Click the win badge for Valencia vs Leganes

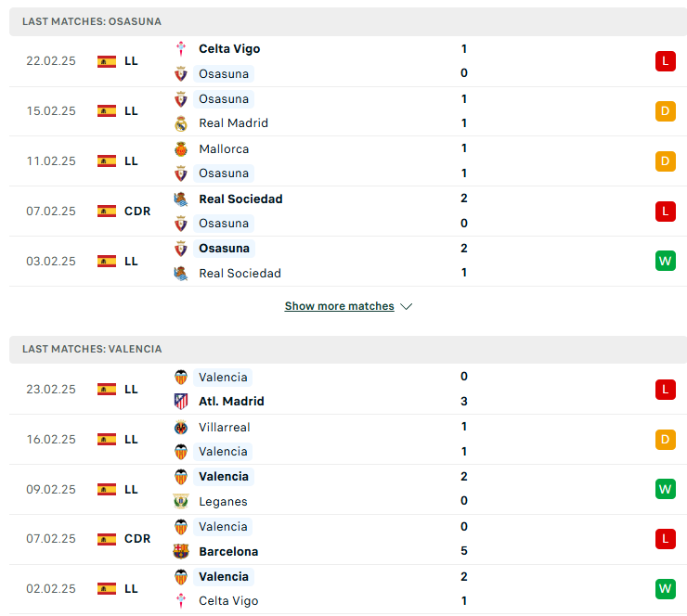pyautogui.click(x=665, y=489)
